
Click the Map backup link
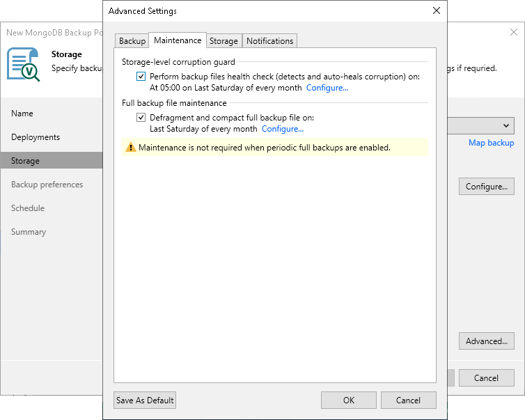pyautogui.click(x=491, y=143)
